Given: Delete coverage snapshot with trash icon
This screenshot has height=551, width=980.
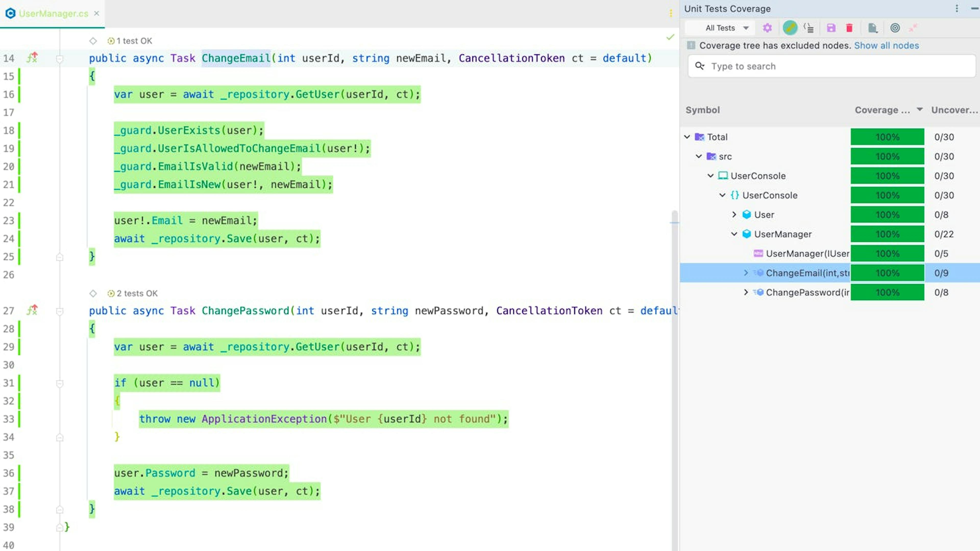Looking at the screenshot, I should pyautogui.click(x=849, y=28).
